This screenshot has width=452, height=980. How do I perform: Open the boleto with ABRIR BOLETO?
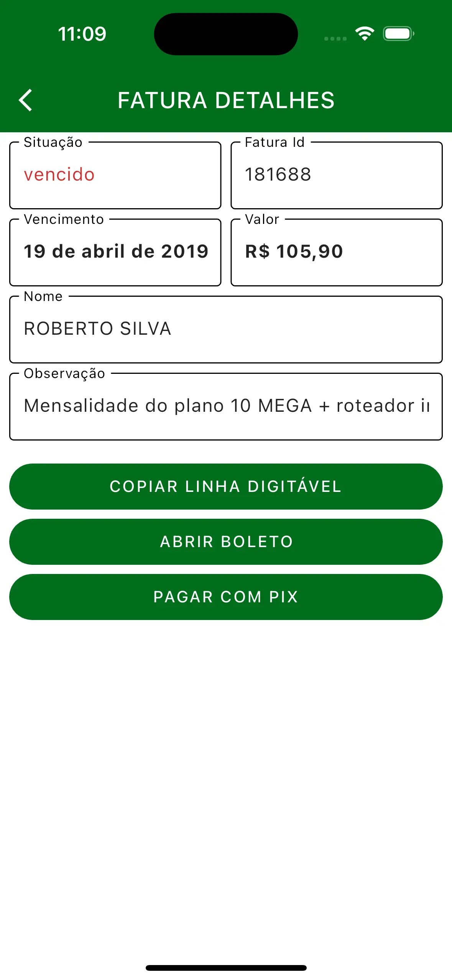pos(226,542)
